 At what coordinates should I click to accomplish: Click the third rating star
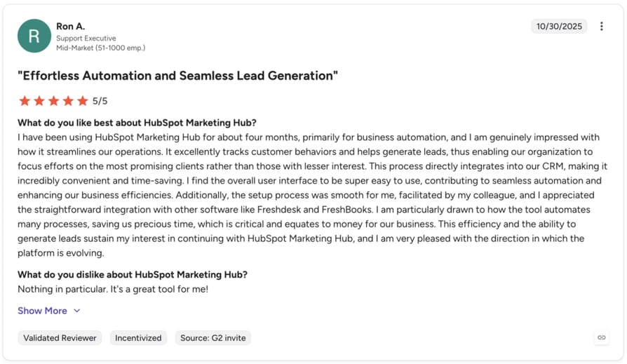[53, 101]
